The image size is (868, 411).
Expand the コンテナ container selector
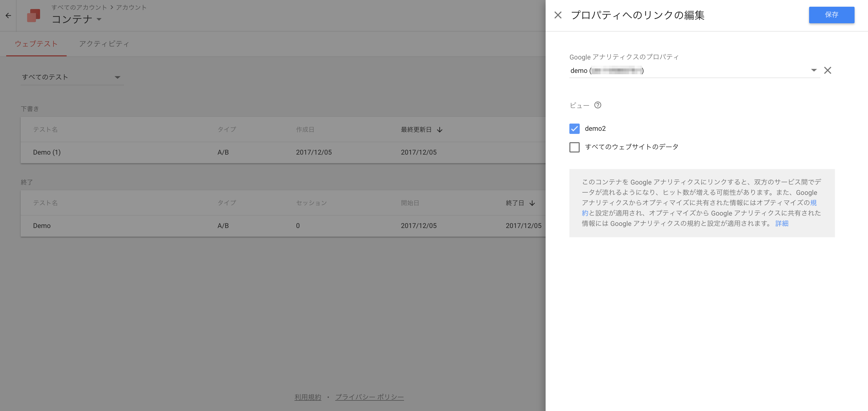tap(99, 19)
